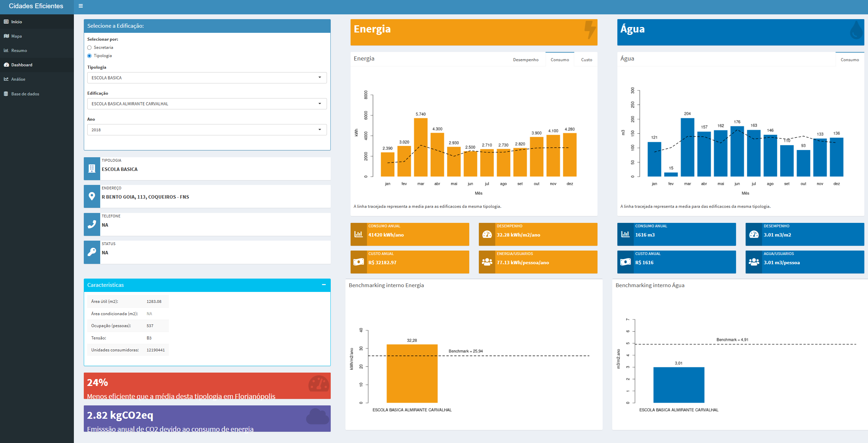Open the Mapa page in sidebar

pyautogui.click(x=16, y=36)
